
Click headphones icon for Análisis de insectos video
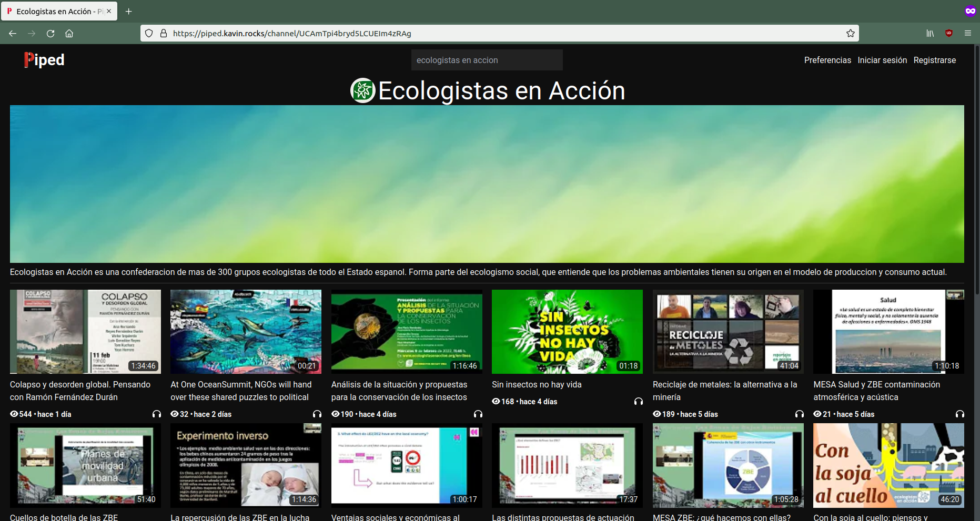coord(478,414)
